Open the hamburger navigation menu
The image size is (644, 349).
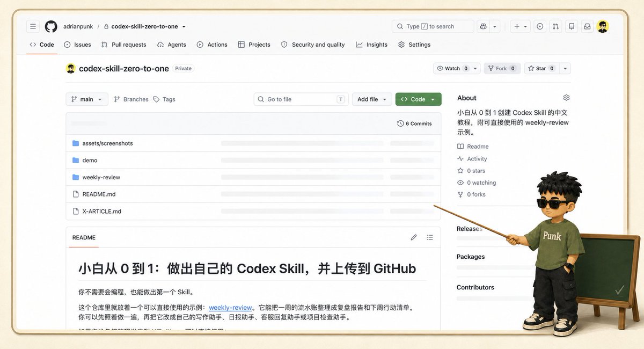pyautogui.click(x=33, y=26)
